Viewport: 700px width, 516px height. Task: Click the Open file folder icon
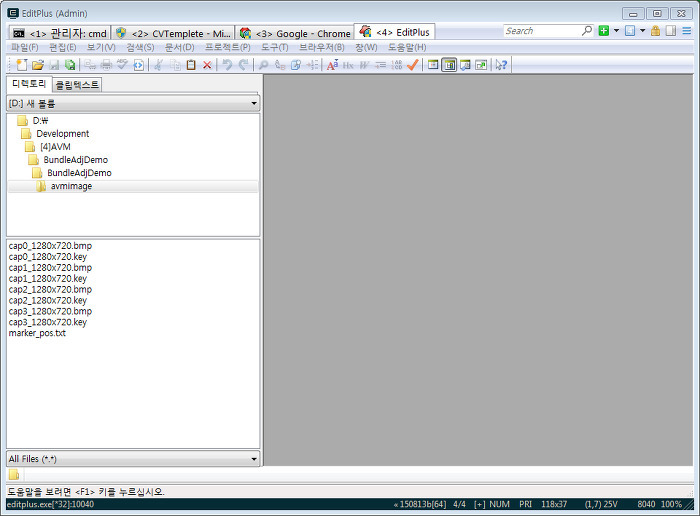click(38, 65)
